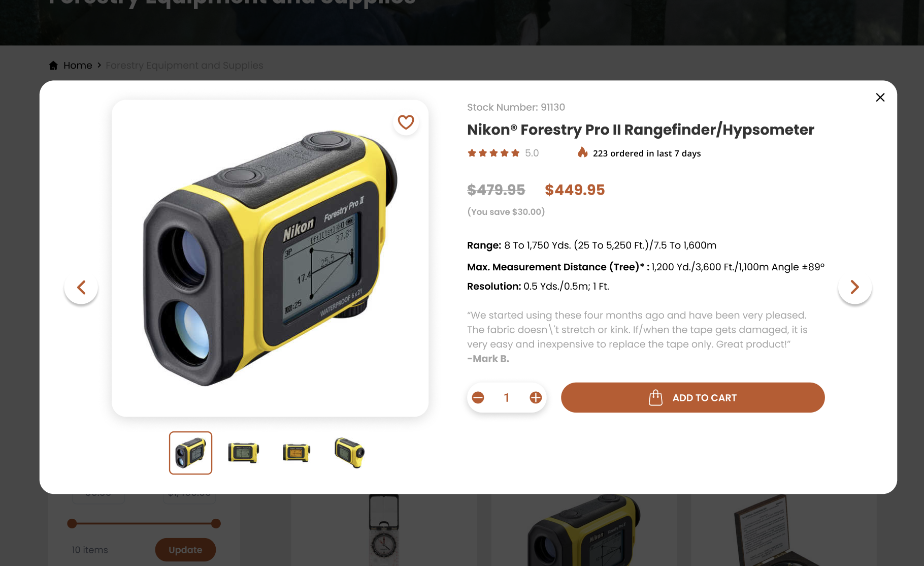Click the left price slider handle
Screen dimensions: 924x566
72,523
